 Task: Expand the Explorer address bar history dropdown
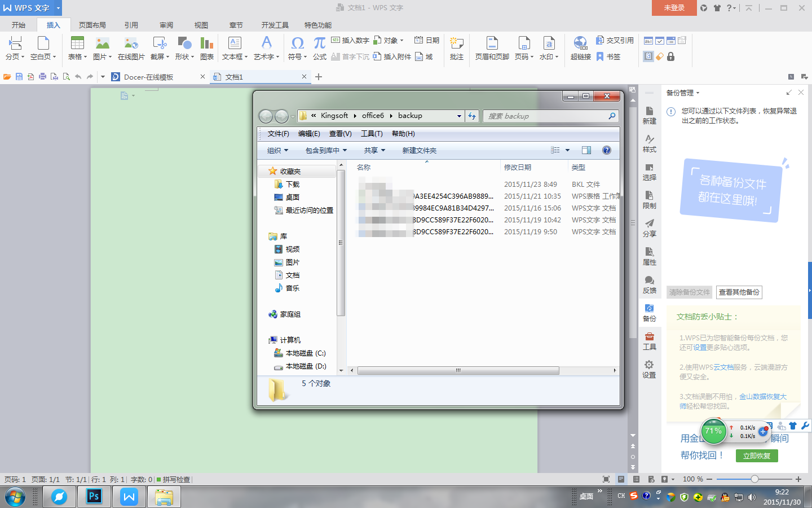click(459, 116)
